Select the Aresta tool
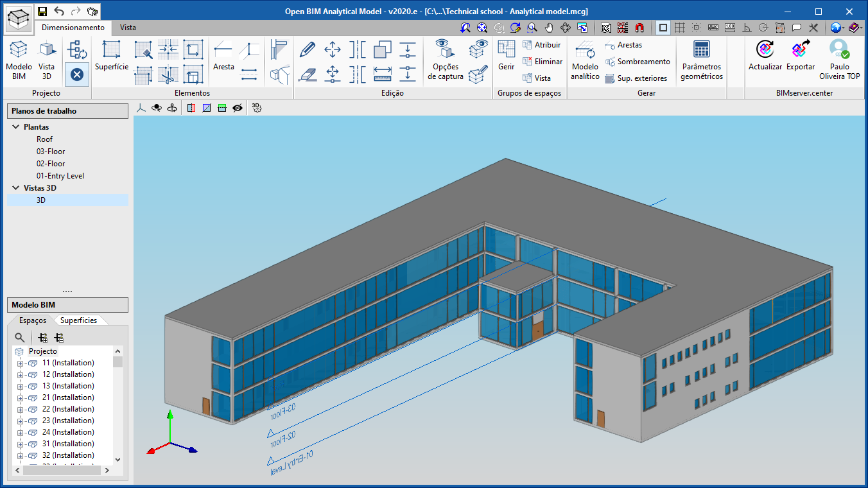Screen dimensions: 868x488 (x=223, y=58)
